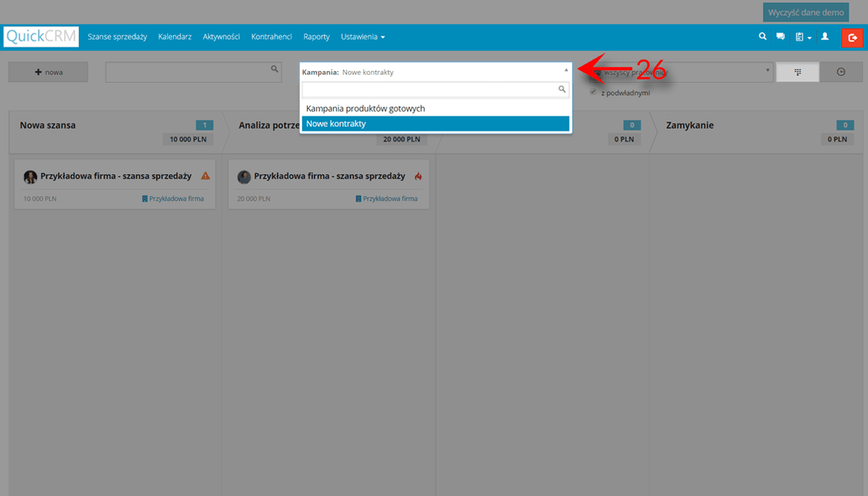Click the clipboard tasks icon in top bar
Viewport: 868px width, 496px height.
pos(800,36)
